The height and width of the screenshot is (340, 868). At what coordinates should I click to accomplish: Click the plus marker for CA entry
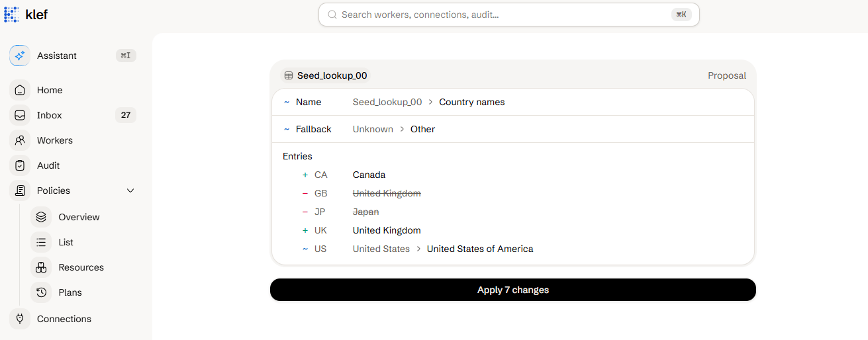(x=305, y=175)
